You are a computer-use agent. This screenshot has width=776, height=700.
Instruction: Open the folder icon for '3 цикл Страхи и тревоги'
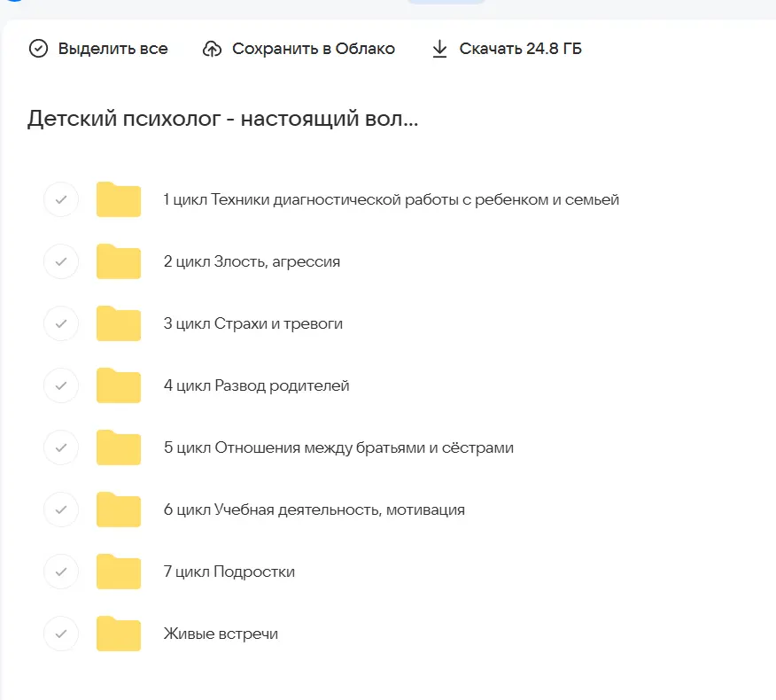(118, 323)
